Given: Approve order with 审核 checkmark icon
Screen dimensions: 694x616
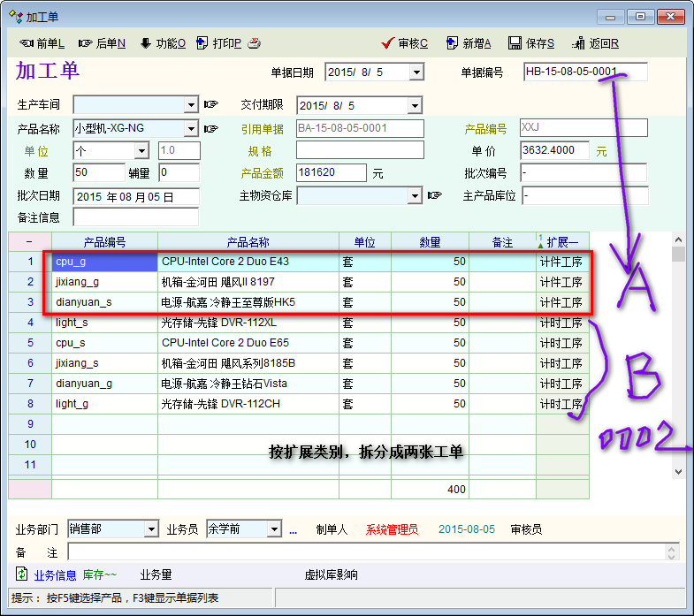Looking at the screenshot, I should coord(387,43).
